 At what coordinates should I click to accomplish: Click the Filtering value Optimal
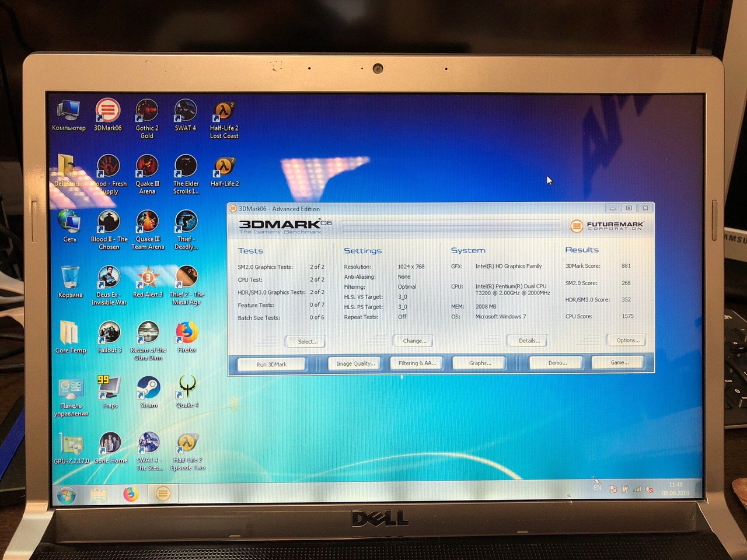[x=407, y=286]
